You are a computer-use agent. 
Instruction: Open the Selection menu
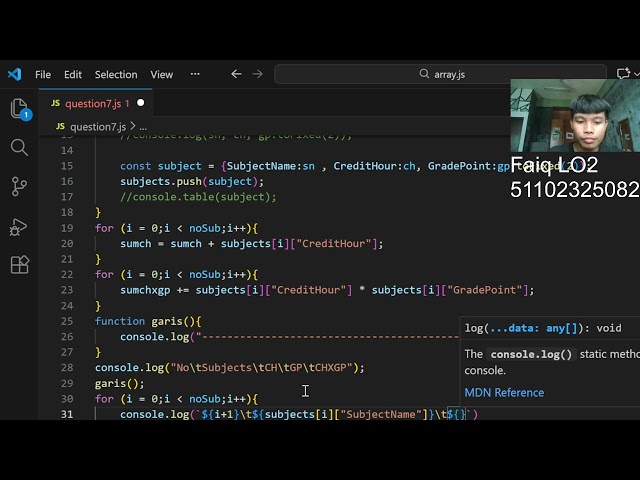tap(116, 74)
